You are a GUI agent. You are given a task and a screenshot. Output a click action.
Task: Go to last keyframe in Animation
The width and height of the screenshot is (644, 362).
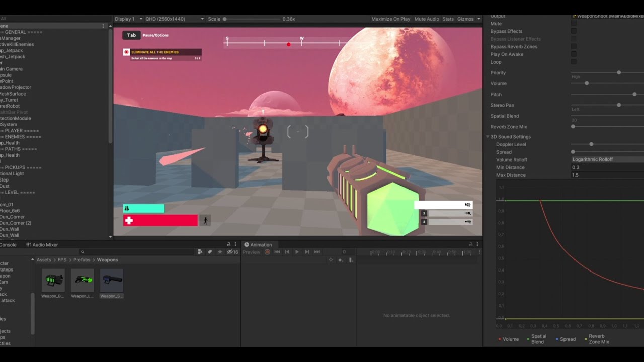point(317,252)
